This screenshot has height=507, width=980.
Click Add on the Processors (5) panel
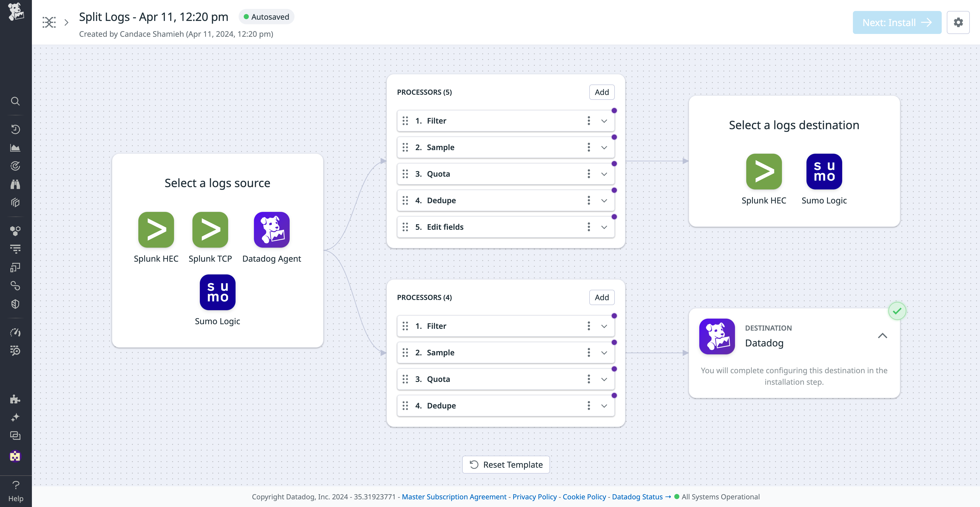tap(602, 92)
